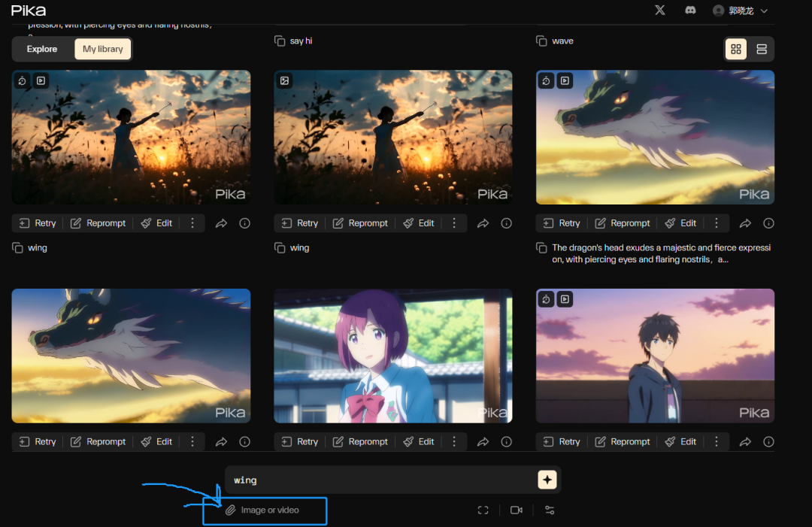Open the X (Twitter) link icon
The height and width of the screenshot is (527, 812).
tap(660, 10)
